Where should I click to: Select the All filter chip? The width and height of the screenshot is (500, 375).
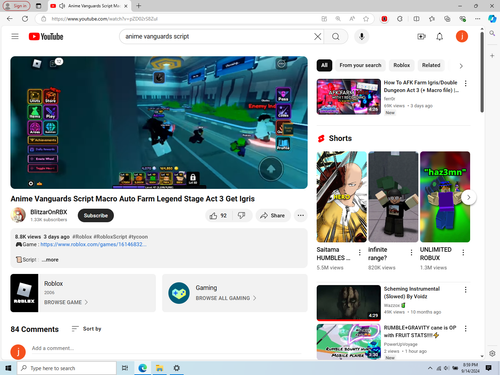pos(324,65)
